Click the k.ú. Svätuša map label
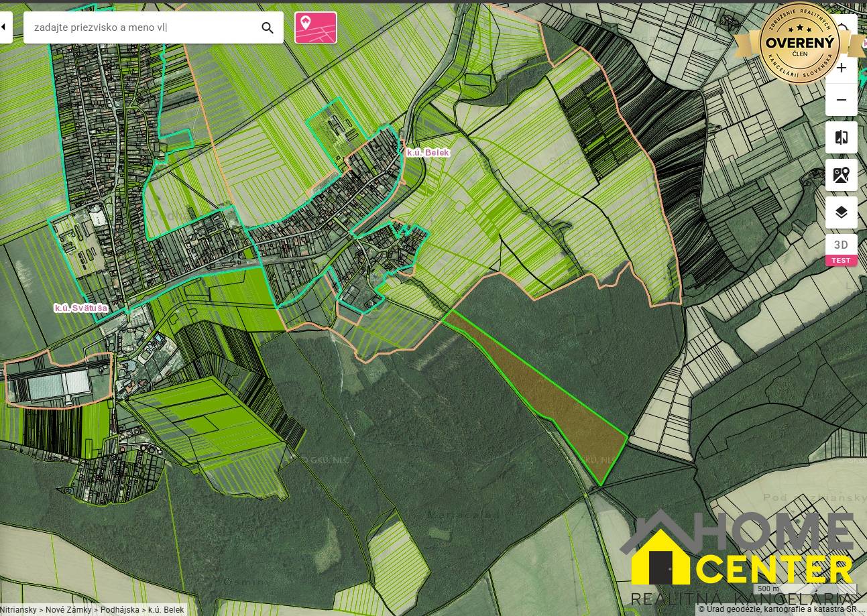 coord(81,308)
